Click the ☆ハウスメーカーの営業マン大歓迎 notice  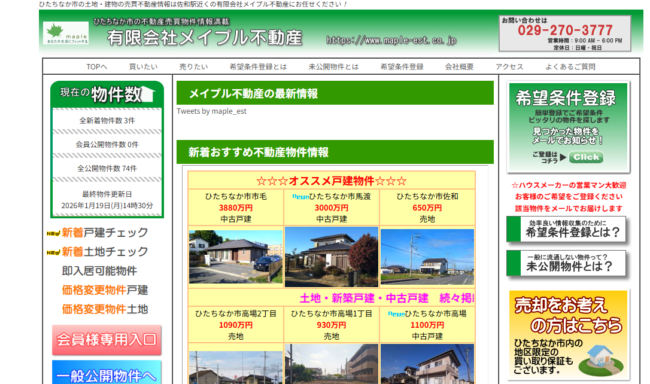tap(568, 185)
